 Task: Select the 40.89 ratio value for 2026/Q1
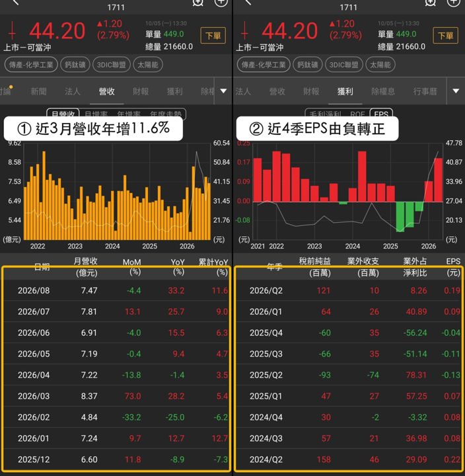pyautogui.click(x=417, y=312)
